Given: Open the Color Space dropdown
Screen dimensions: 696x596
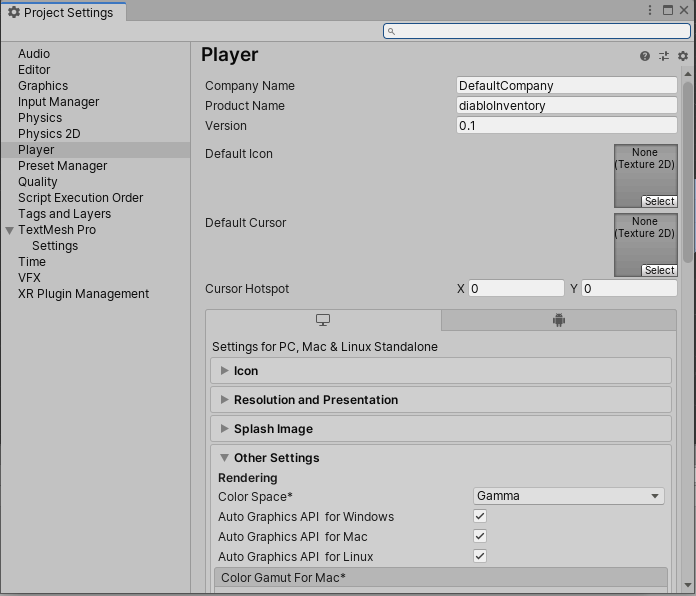Looking at the screenshot, I should pyautogui.click(x=568, y=496).
